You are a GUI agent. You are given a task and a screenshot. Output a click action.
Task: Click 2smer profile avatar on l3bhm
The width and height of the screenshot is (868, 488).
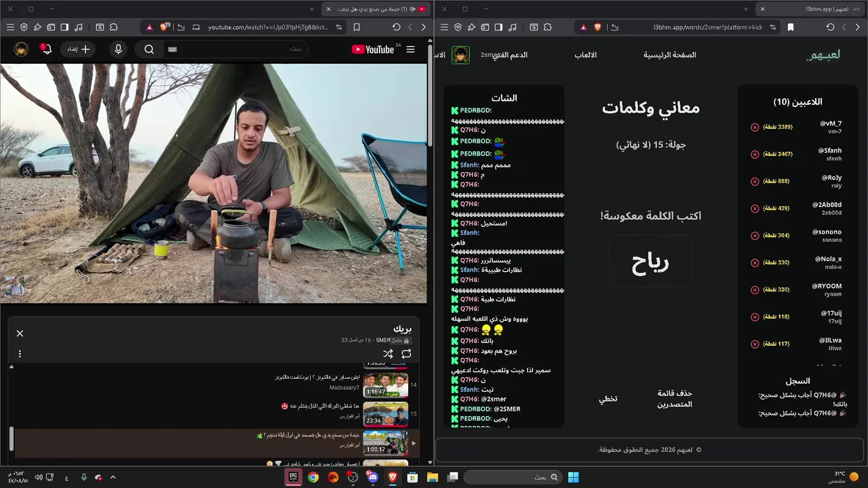click(460, 55)
